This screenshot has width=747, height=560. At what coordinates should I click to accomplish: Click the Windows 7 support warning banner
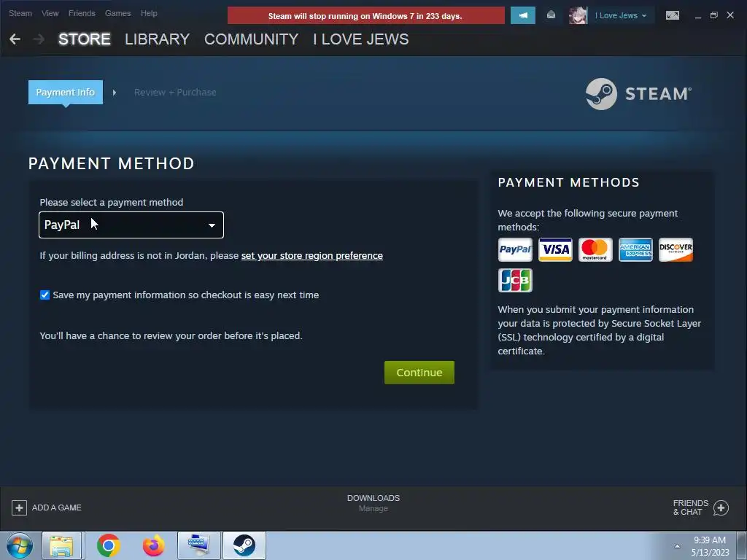[x=366, y=15]
